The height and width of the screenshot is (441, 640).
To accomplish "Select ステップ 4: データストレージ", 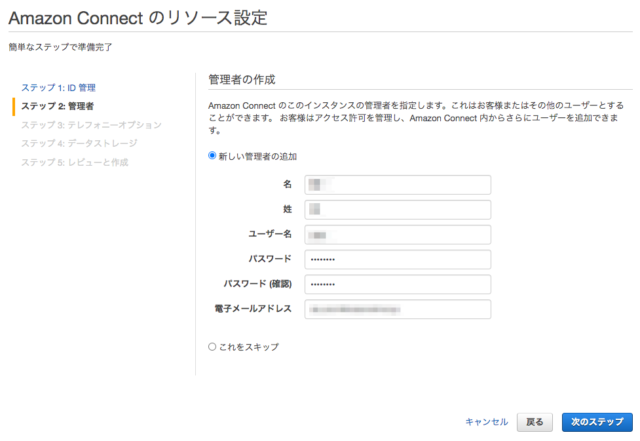I will 79,143.
